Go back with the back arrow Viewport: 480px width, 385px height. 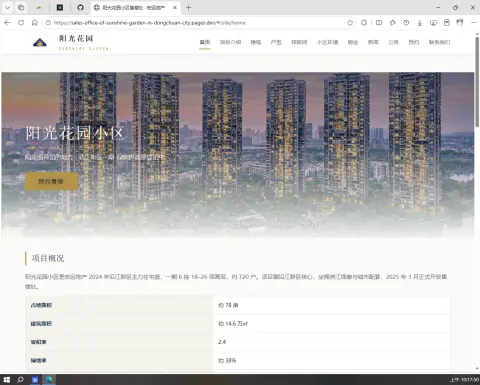click(7, 23)
